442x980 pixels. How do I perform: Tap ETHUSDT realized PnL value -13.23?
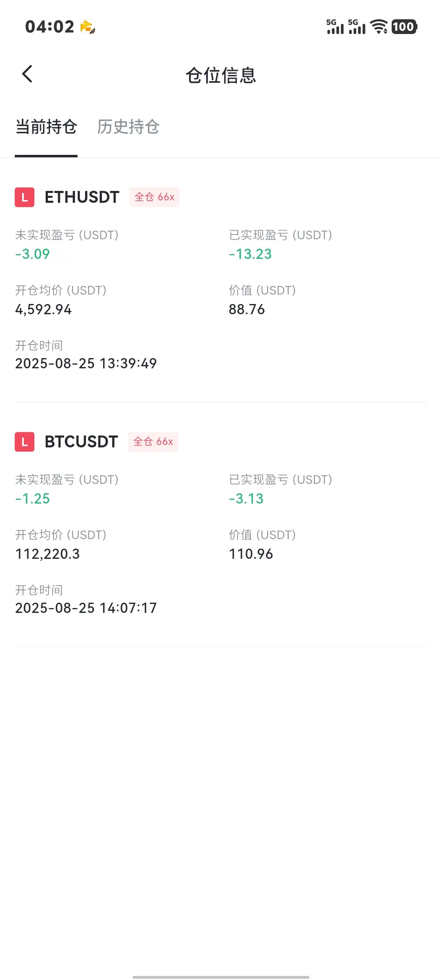pos(250,254)
